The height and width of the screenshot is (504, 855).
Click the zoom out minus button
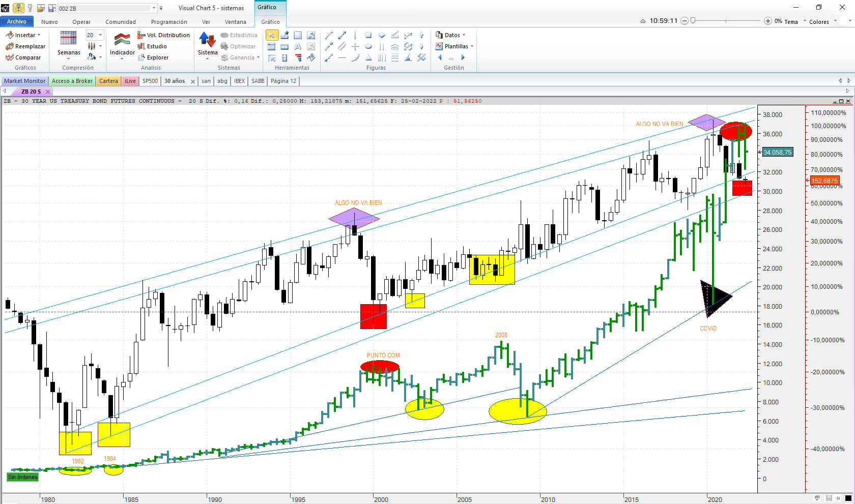click(685, 21)
